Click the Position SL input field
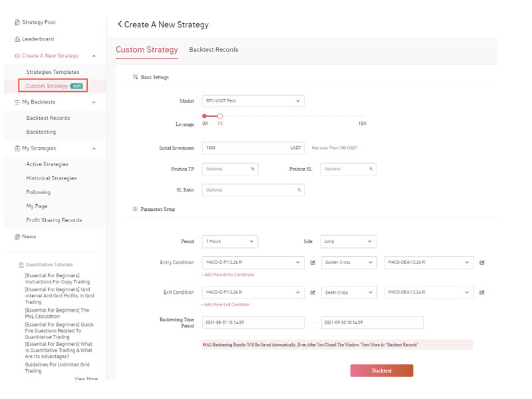The image size is (532, 399). 348,169
